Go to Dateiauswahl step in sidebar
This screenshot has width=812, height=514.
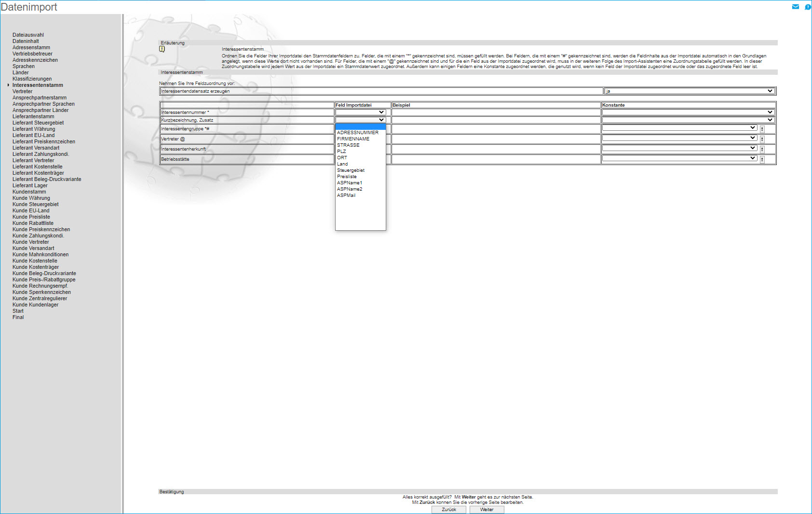[28, 35]
